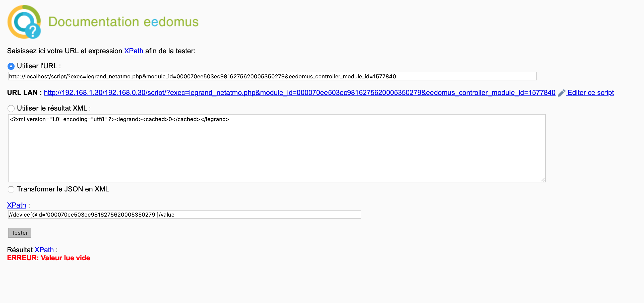Image resolution: width=644 pixels, height=303 pixels.
Task: Select the Utiliser le résultat XML radio button
Action: pyautogui.click(x=11, y=109)
